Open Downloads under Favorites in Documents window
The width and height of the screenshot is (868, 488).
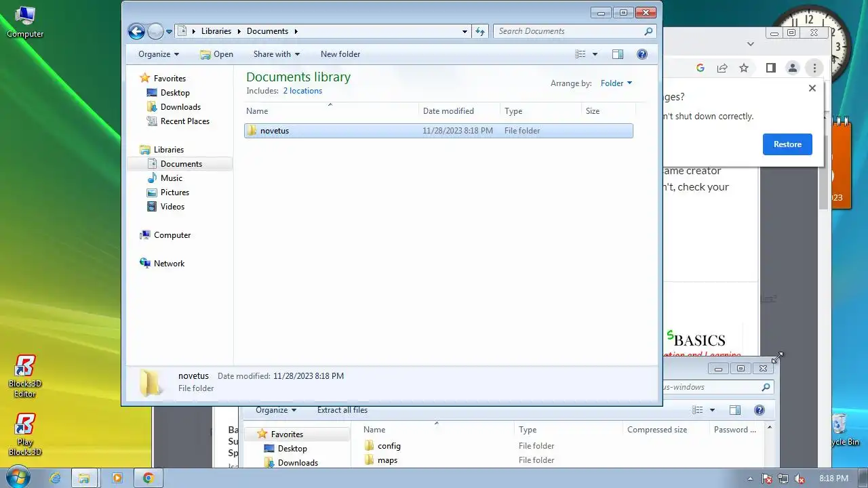point(180,107)
